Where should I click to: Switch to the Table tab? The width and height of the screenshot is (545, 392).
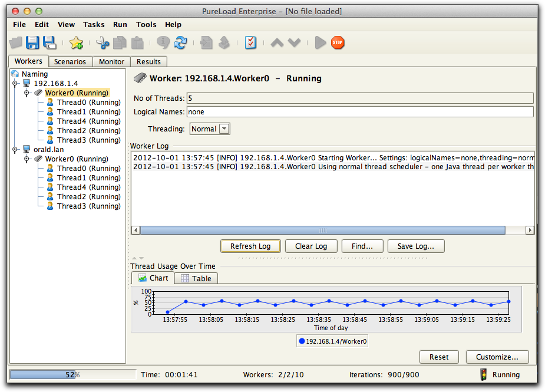pyautogui.click(x=196, y=278)
